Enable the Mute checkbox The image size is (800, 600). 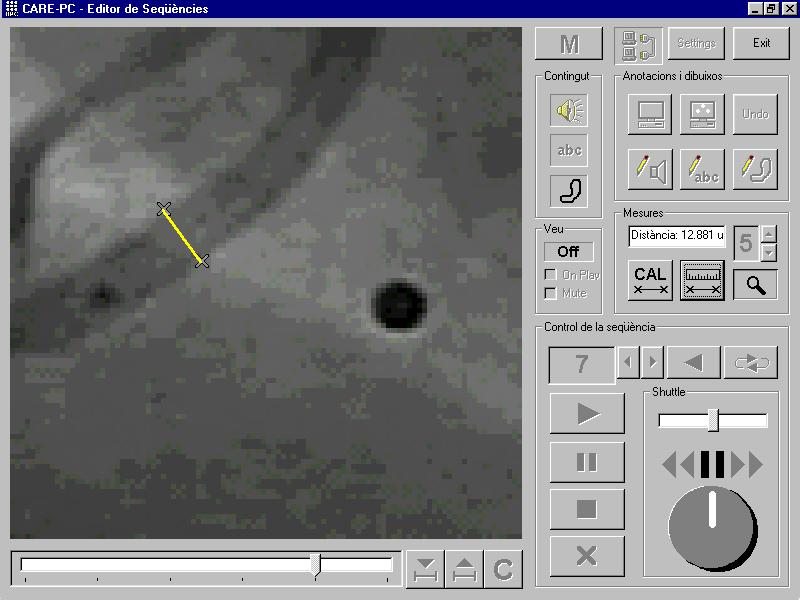pos(550,294)
